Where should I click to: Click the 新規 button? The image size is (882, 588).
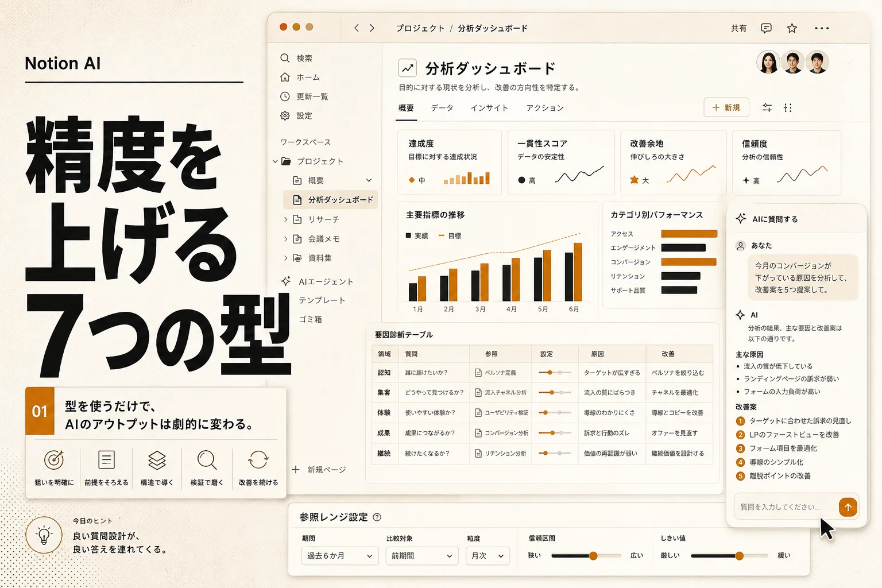726,107
